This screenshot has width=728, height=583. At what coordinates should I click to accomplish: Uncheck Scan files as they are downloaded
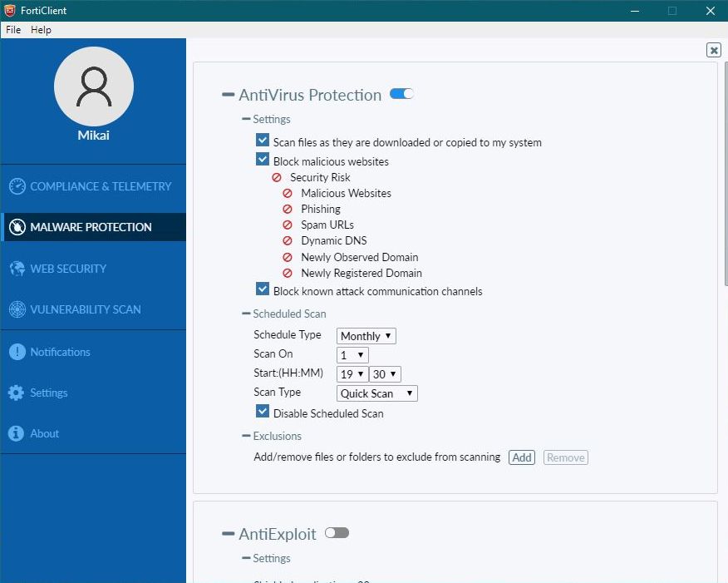(x=263, y=140)
